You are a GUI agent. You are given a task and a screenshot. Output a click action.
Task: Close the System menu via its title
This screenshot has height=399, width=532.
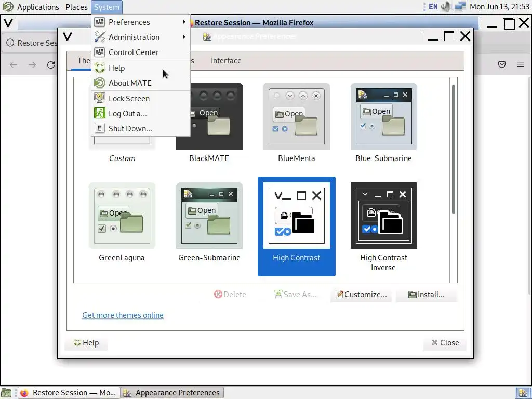click(x=107, y=7)
